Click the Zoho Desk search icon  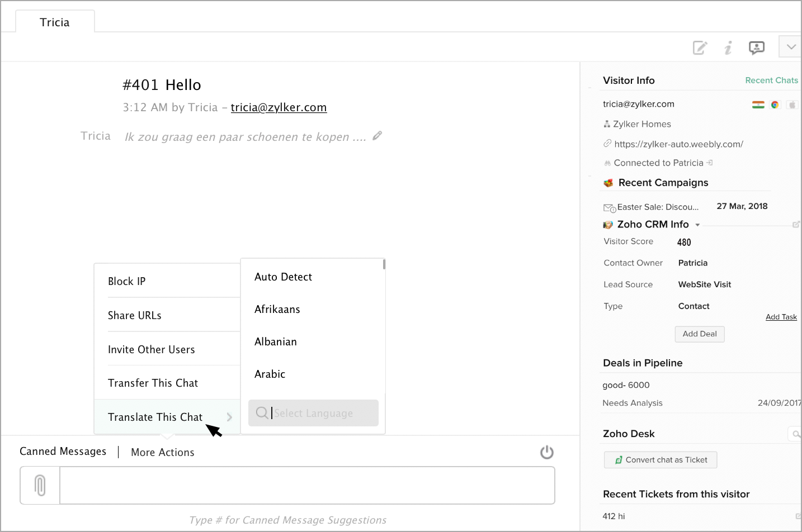point(796,434)
